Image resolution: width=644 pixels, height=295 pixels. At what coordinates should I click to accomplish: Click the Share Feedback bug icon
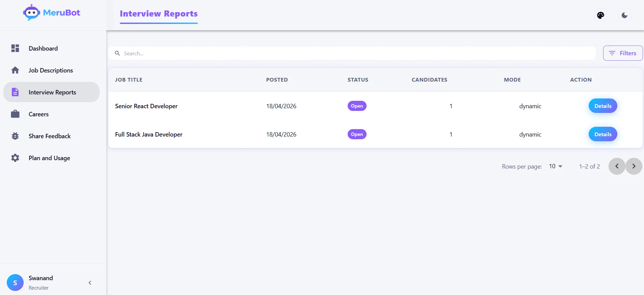click(x=15, y=136)
